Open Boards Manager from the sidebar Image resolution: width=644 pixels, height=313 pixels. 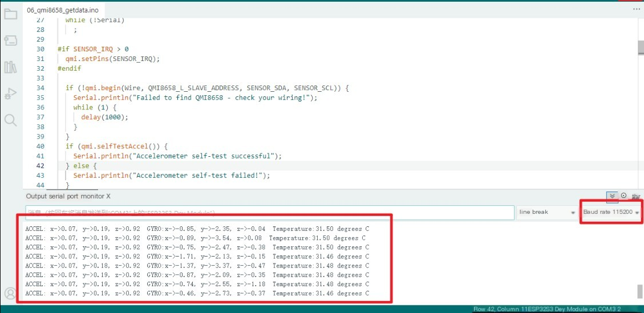10,40
